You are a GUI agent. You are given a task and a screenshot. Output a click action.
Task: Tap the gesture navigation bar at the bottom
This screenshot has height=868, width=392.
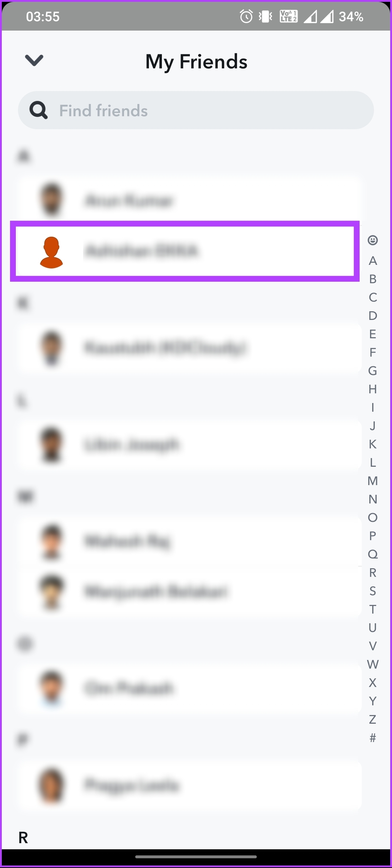pos(196,857)
